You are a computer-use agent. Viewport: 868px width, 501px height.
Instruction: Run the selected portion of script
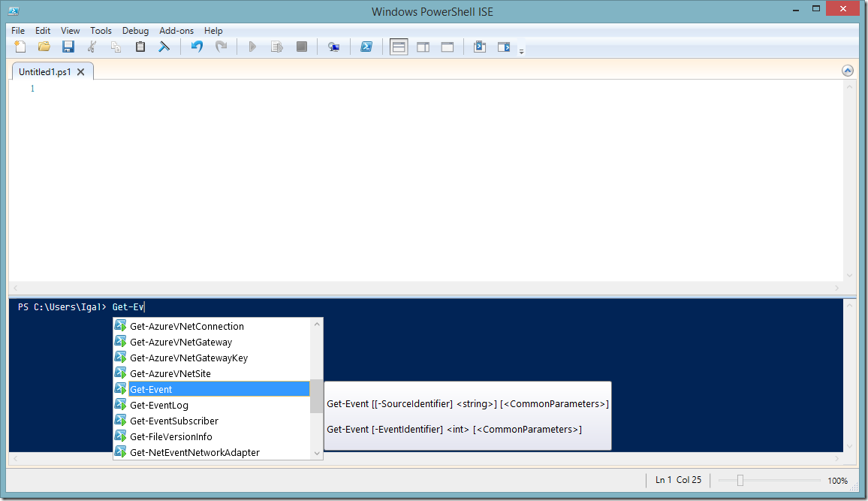[x=276, y=46]
